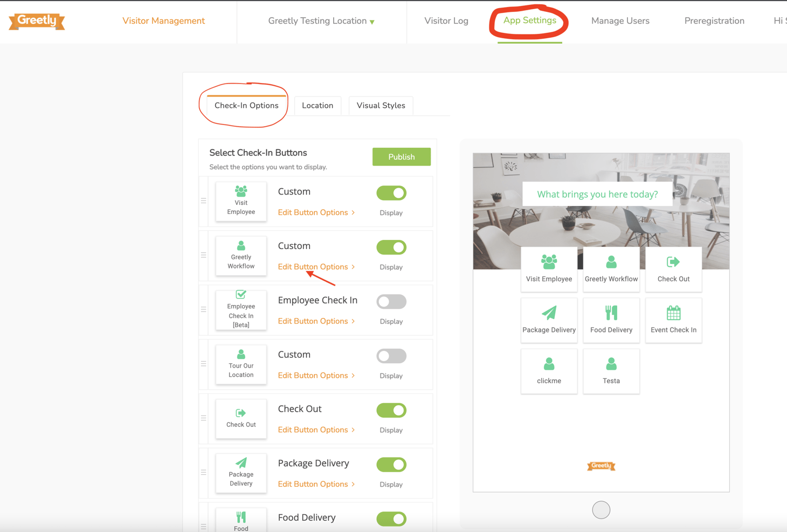Screen dimensions: 787x532
Task: Expand Edit Button Options for Tour Our Location
Action: [316, 376]
